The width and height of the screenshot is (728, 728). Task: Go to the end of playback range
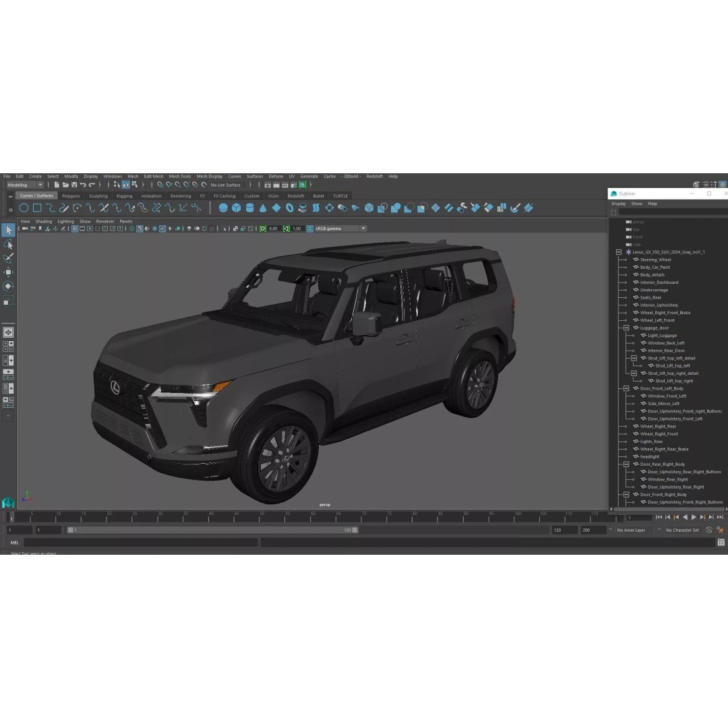pos(720,517)
